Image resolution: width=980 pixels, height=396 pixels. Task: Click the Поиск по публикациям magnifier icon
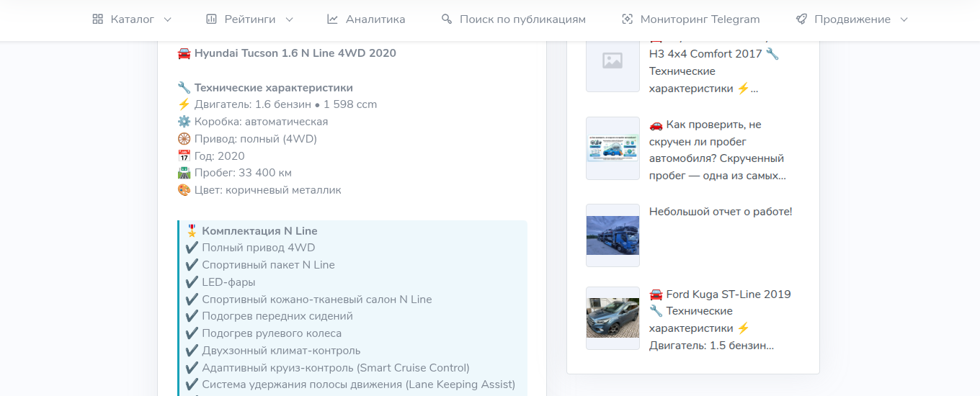[x=447, y=19]
